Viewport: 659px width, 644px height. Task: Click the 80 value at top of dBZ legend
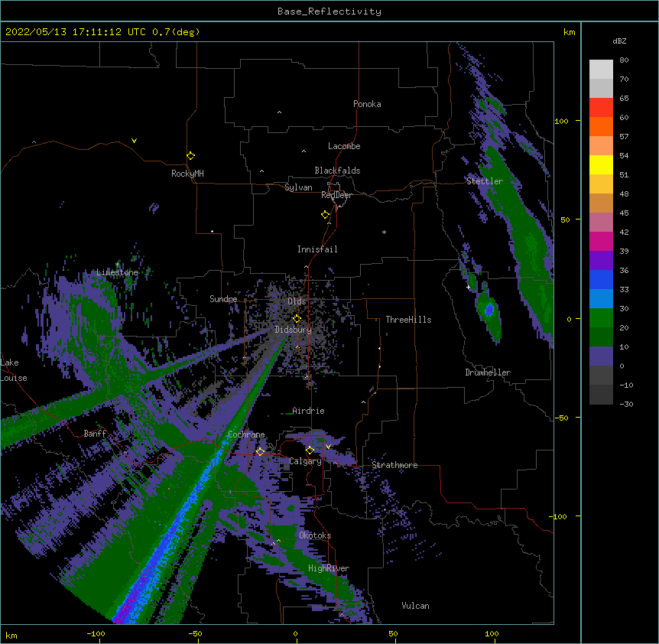(x=624, y=60)
